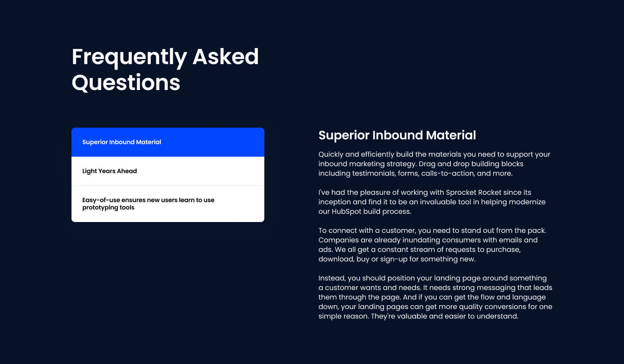Click the Superior Inbound Material content heading
Screen dimensions: 624x364
point(397,135)
